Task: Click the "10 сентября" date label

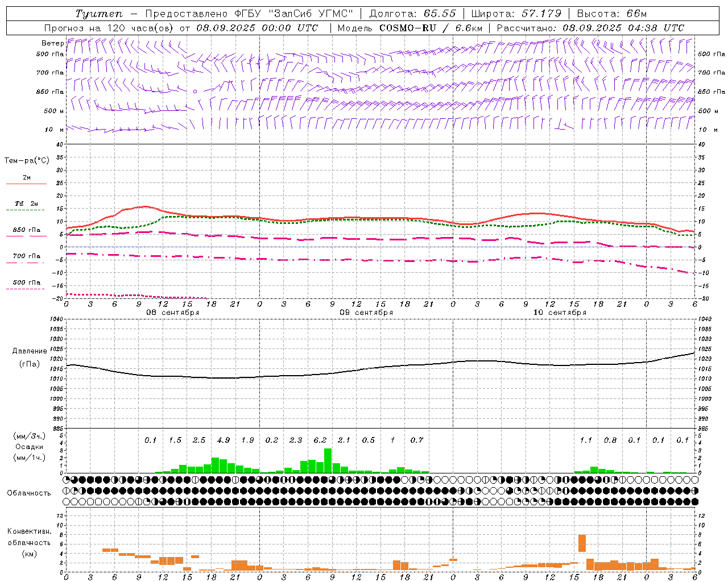Action: point(560,313)
